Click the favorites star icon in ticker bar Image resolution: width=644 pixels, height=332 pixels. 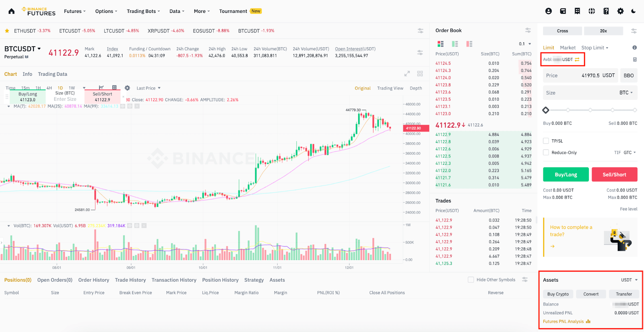pos(7,31)
